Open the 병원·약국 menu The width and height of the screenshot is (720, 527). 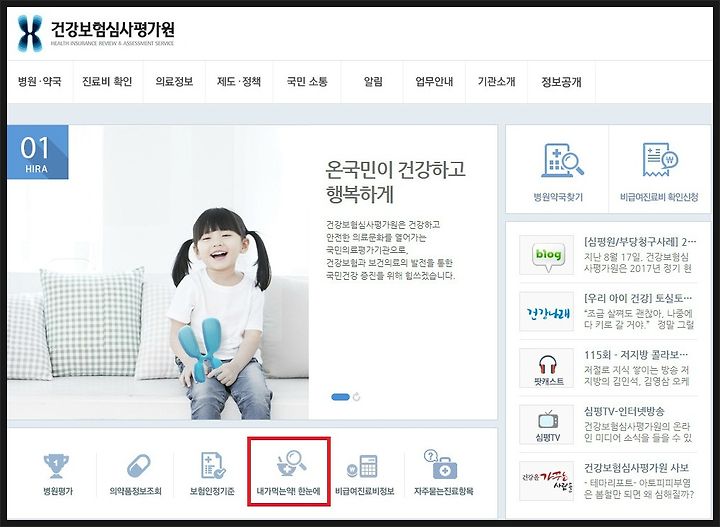click(39, 82)
